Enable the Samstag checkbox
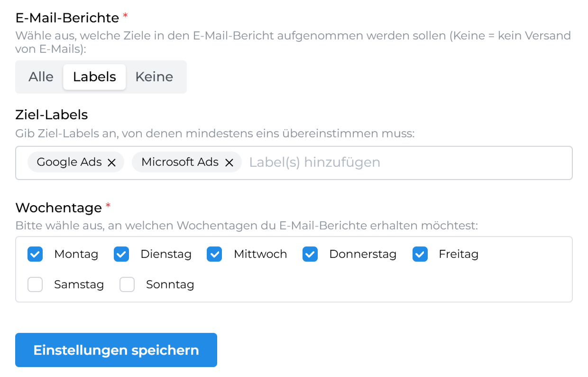This screenshot has width=588, height=377. tap(35, 285)
